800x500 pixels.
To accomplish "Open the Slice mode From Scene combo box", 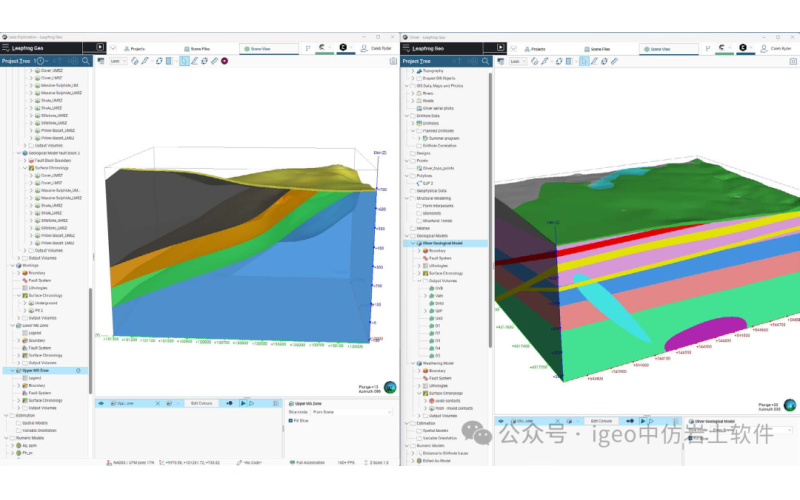I will point(350,411).
